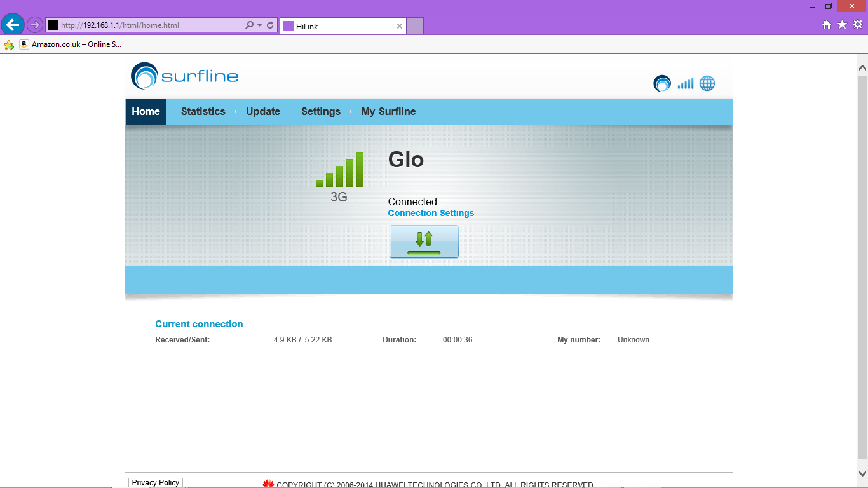Click the duration value 00:00:36
The image size is (868, 488).
point(458,340)
